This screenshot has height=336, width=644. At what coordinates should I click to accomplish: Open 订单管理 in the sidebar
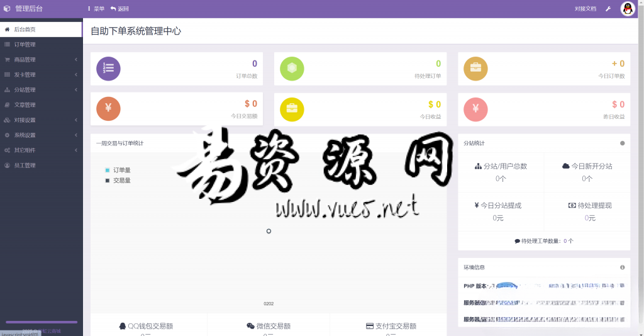click(x=25, y=45)
